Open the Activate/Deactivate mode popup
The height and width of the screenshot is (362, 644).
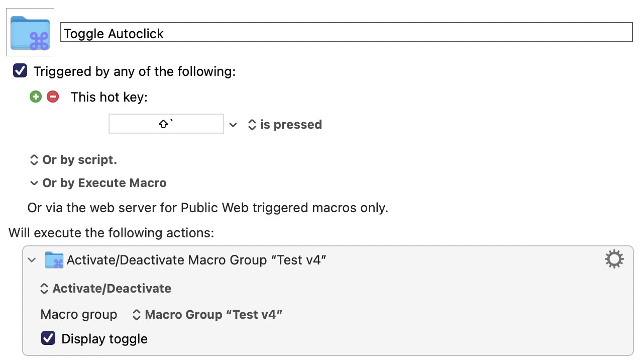(x=105, y=289)
